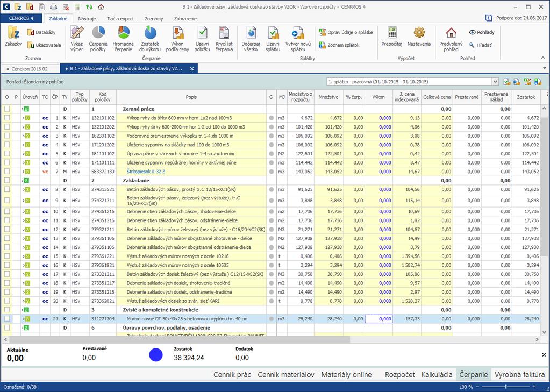
Task: Check the box for item 279361221
Action: pos(7,256)
